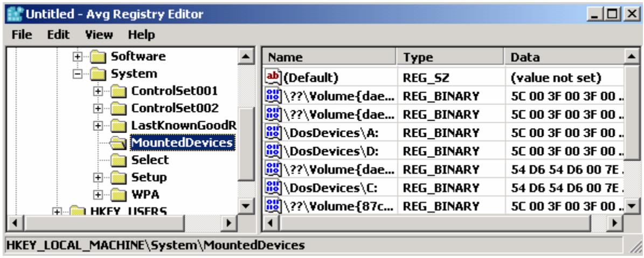Click tree pane scroll left arrow

pyautogui.click(x=16, y=223)
